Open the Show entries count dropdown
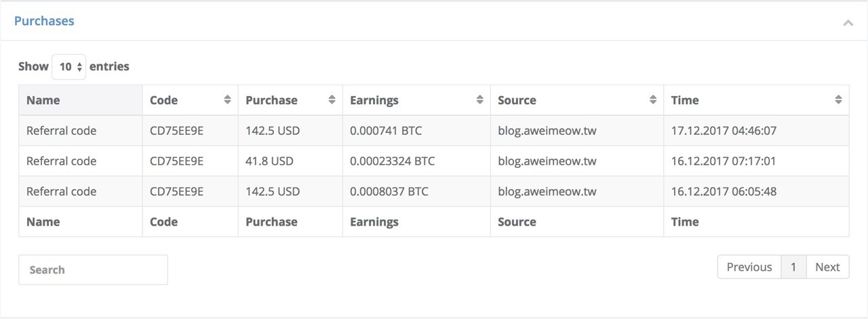This screenshot has width=868, height=319. point(69,66)
